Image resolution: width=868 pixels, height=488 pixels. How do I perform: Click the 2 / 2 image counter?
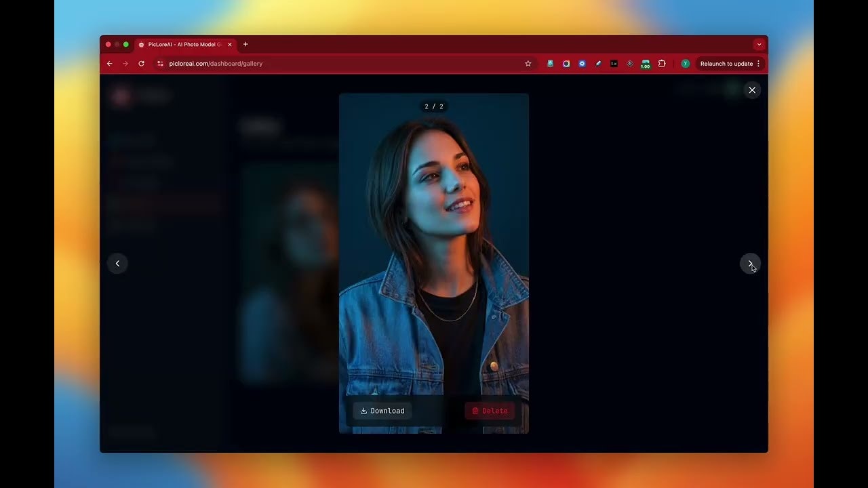(x=434, y=106)
